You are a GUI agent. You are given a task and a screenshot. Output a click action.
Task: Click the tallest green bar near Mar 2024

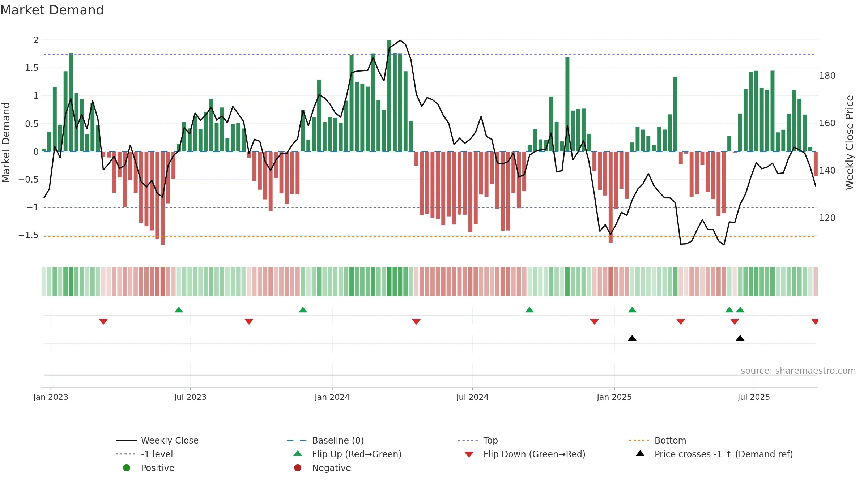coord(389,96)
